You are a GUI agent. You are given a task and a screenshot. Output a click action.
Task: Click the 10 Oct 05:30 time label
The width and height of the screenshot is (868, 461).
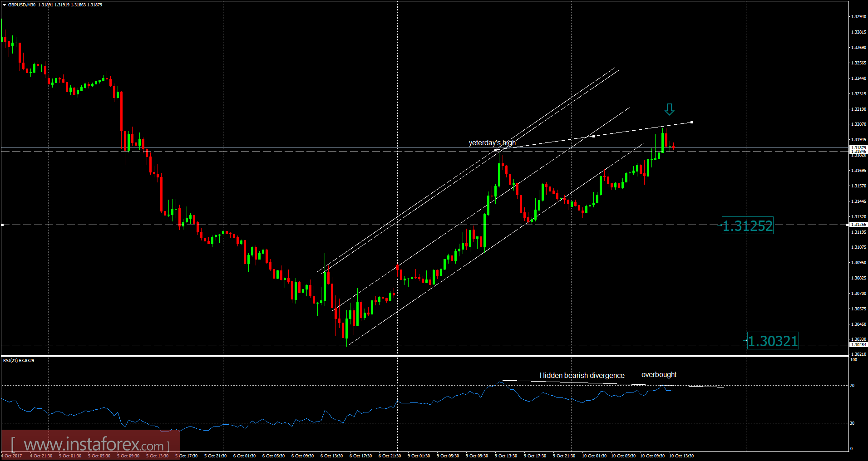[x=623, y=456]
